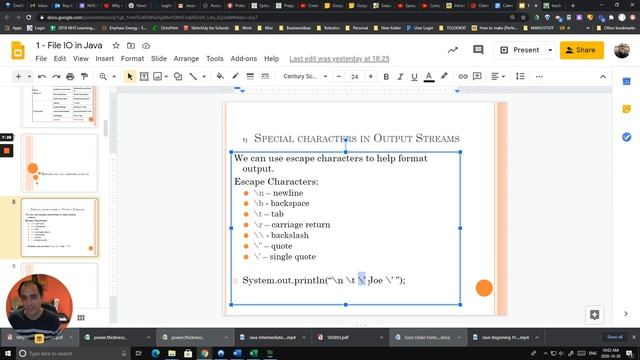640x360 pixels.
Task: Star the 1 - File IO in Java presentation
Action: click(x=116, y=45)
